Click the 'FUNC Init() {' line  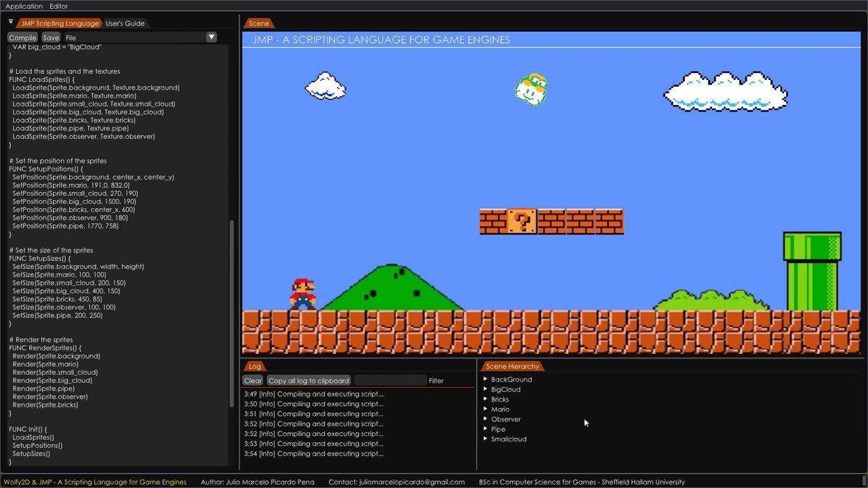[x=28, y=429]
